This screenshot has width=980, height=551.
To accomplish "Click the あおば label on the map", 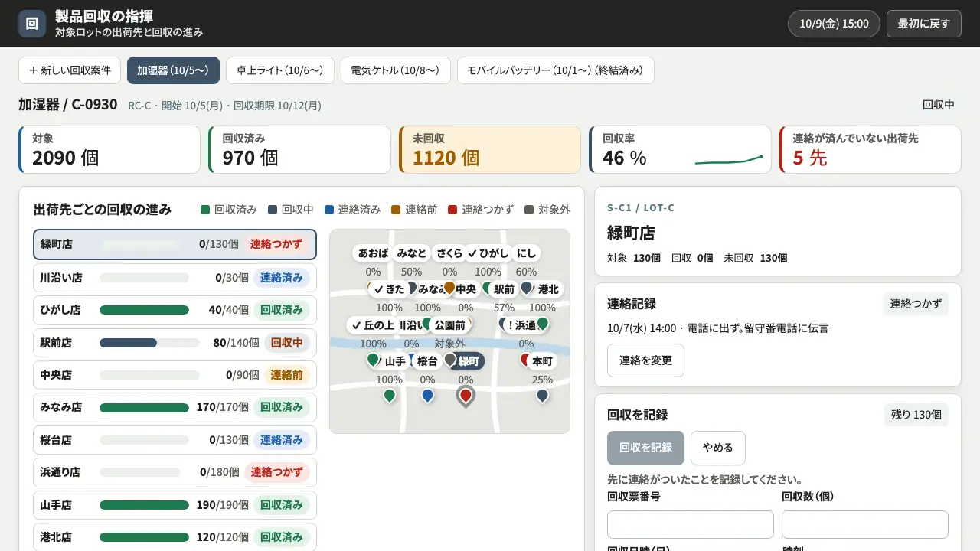I will coord(373,253).
